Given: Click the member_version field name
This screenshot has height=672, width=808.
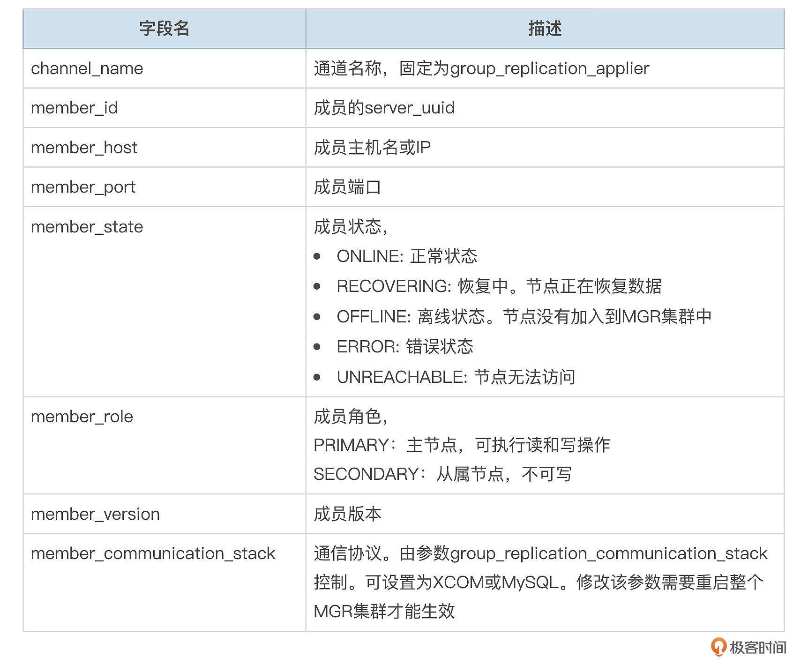Looking at the screenshot, I should [95, 514].
